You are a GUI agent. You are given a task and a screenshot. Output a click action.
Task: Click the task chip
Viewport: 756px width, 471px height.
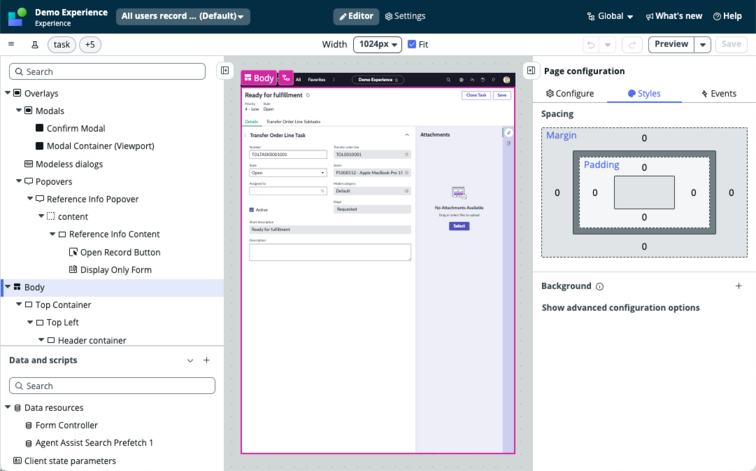(62, 45)
